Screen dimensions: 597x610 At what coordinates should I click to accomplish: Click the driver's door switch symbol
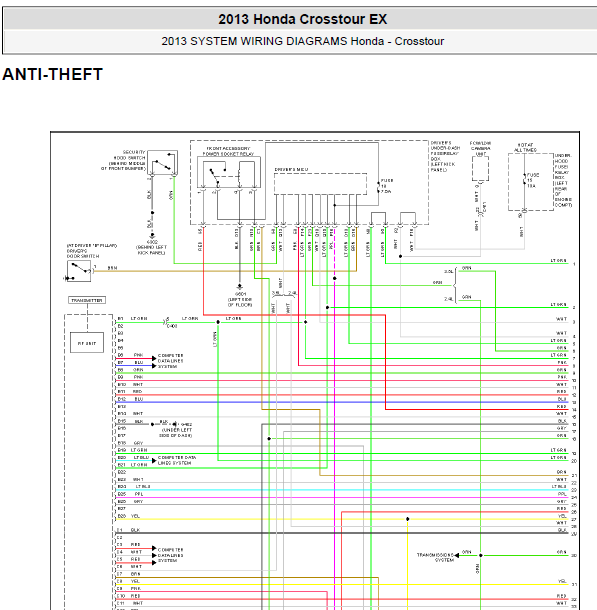click(x=79, y=271)
